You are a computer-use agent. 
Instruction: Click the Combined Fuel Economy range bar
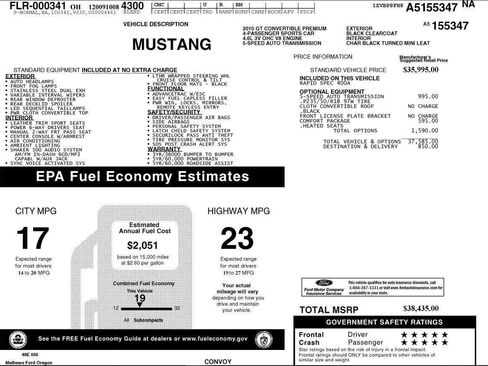[146, 309]
